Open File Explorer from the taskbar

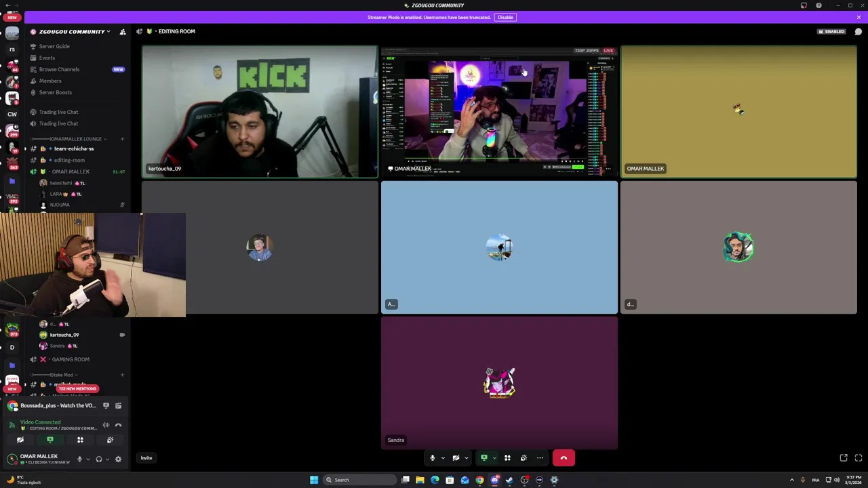(x=420, y=480)
